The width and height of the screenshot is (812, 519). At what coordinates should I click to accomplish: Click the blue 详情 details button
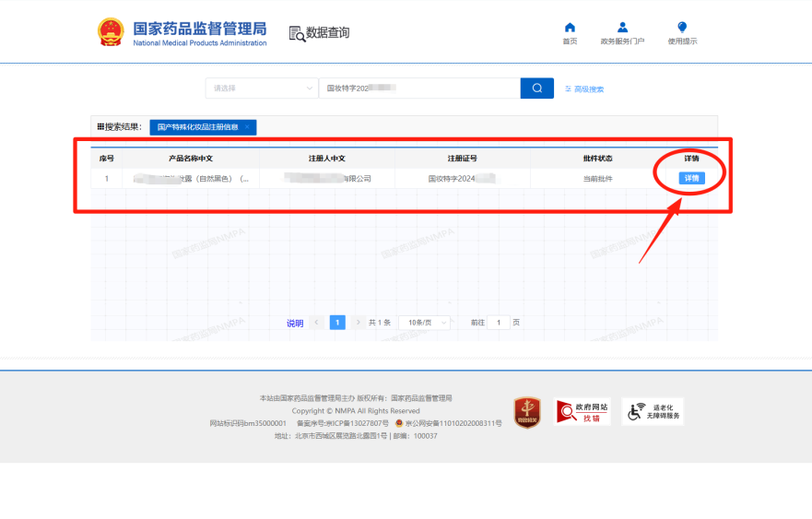tap(691, 178)
